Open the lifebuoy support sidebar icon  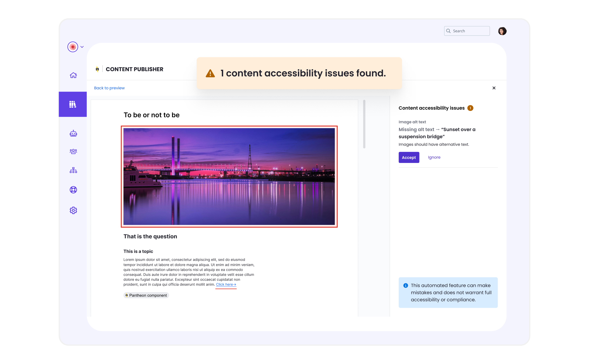[73, 190]
